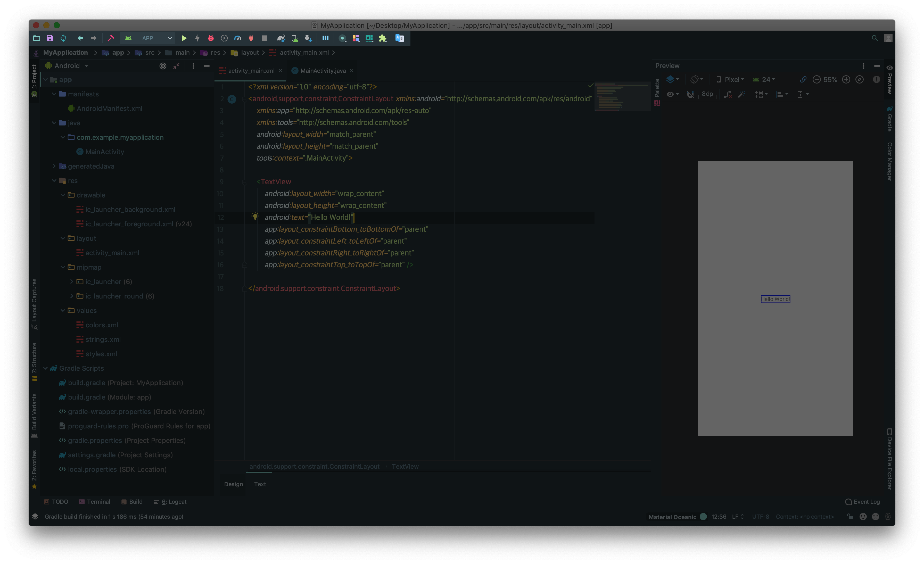Switch to the Design tab

[233, 484]
